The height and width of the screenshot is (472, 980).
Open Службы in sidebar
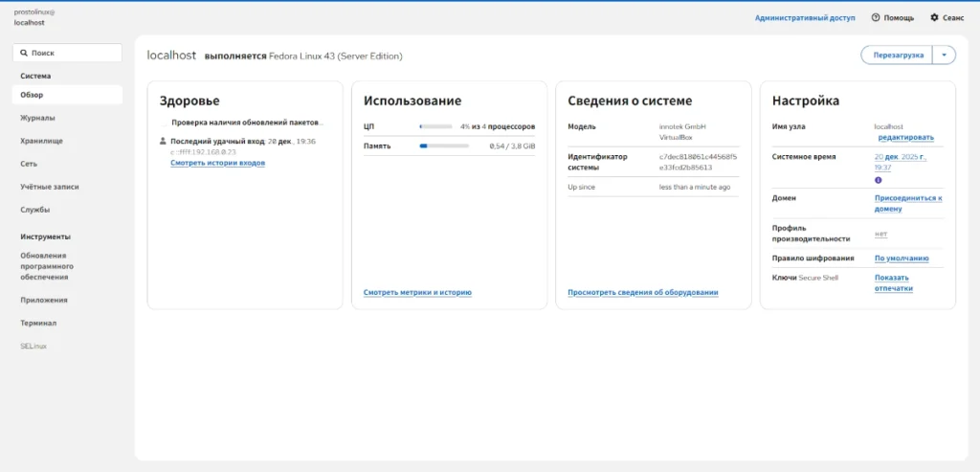point(67,210)
